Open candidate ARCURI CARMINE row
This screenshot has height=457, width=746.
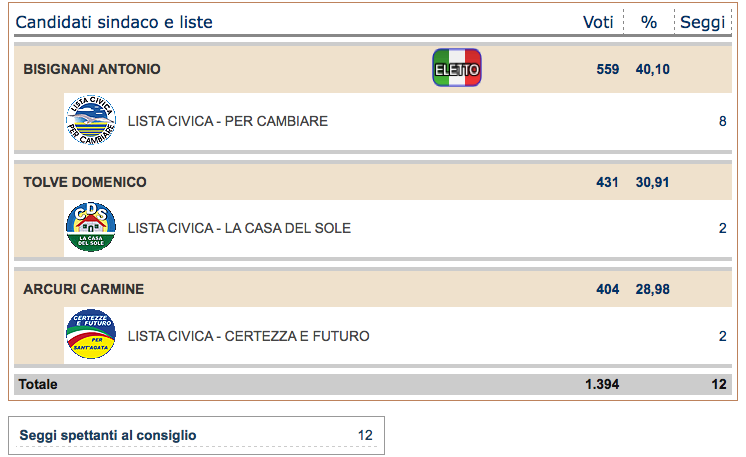pyautogui.click(x=373, y=289)
